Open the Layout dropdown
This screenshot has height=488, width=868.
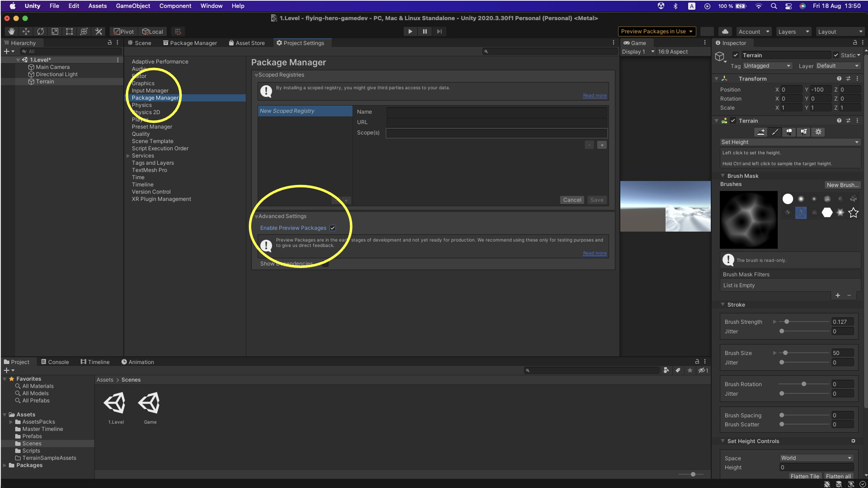pos(840,32)
